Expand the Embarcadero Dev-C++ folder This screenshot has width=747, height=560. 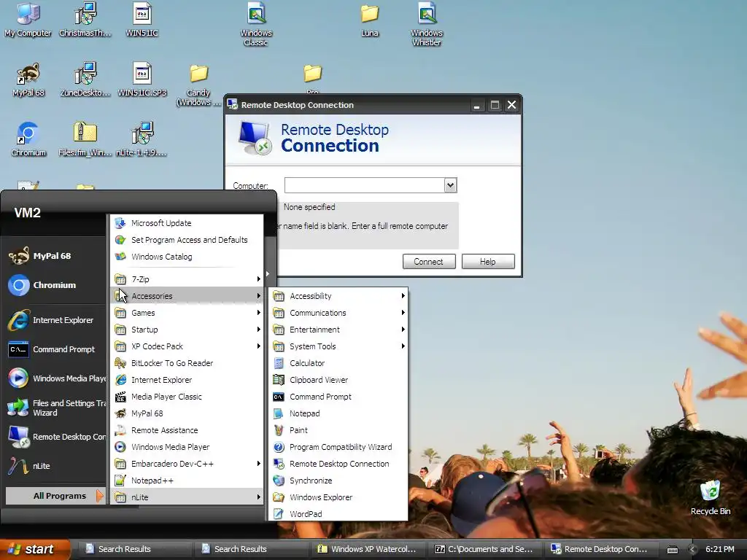click(x=187, y=463)
